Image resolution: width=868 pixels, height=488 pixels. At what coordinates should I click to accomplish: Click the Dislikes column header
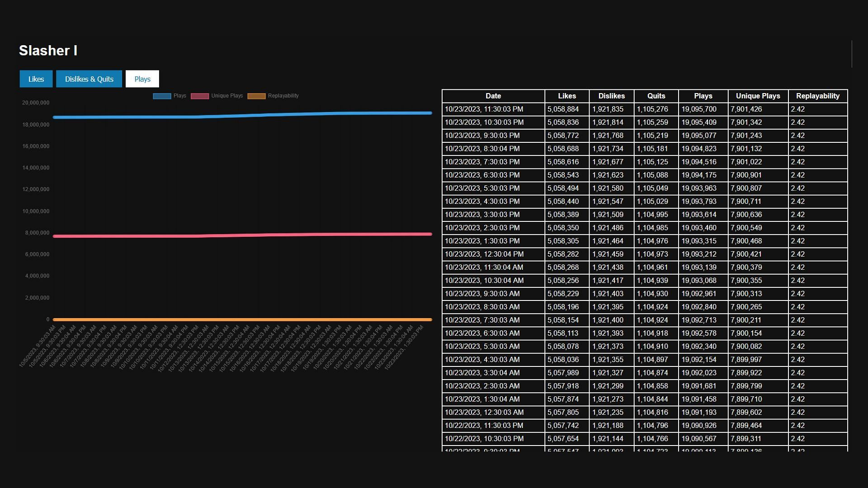click(x=612, y=96)
